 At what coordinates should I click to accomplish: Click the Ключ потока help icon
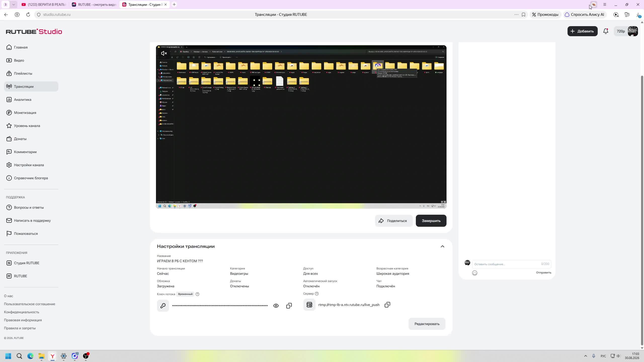pyautogui.click(x=197, y=294)
